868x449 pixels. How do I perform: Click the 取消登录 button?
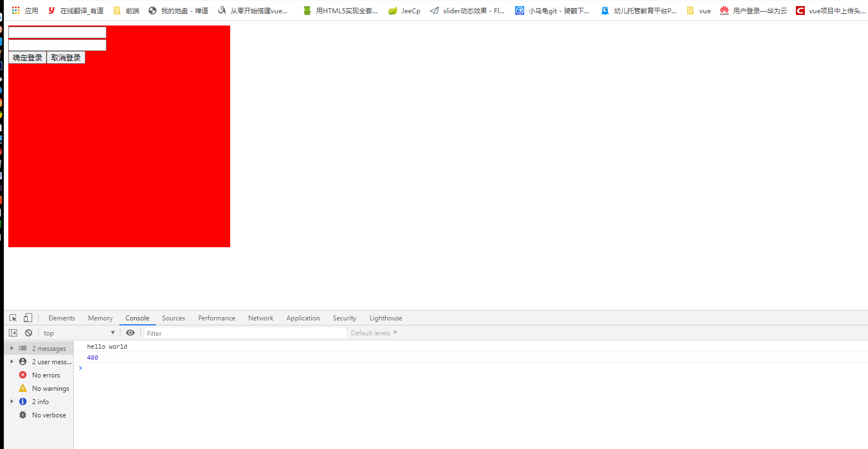(x=66, y=58)
